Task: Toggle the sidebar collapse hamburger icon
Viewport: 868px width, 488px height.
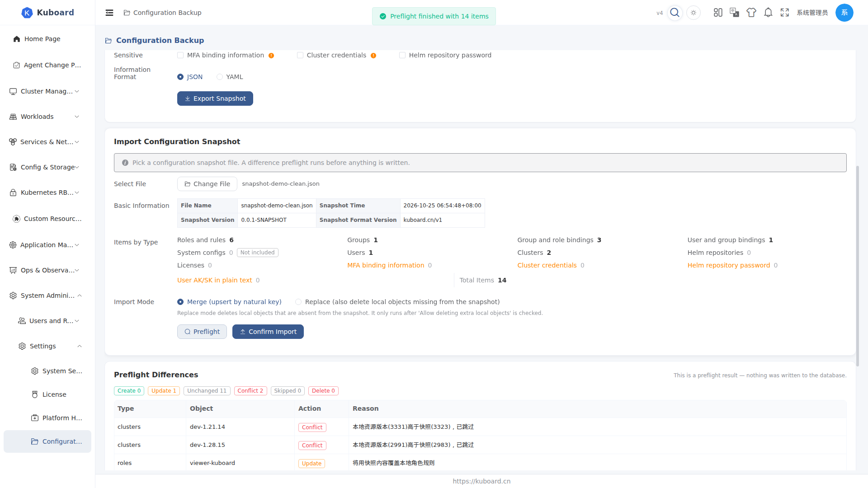Action: tap(109, 13)
